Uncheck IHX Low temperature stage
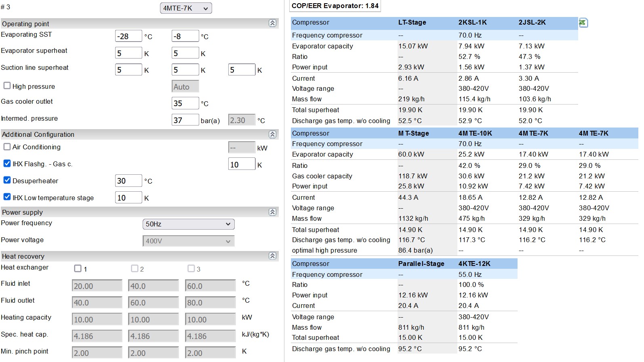The height and width of the screenshot is (362, 644). (x=7, y=197)
